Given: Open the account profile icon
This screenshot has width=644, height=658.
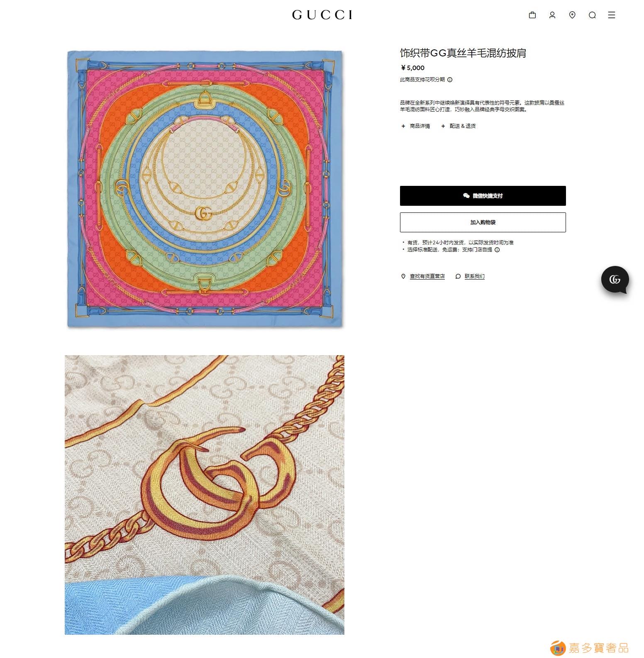Looking at the screenshot, I should point(552,15).
